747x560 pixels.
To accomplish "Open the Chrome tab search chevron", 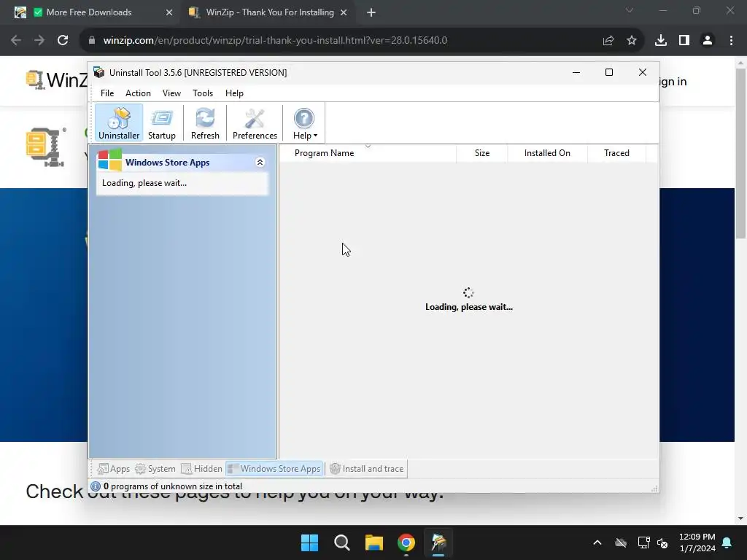I will click(x=630, y=10).
